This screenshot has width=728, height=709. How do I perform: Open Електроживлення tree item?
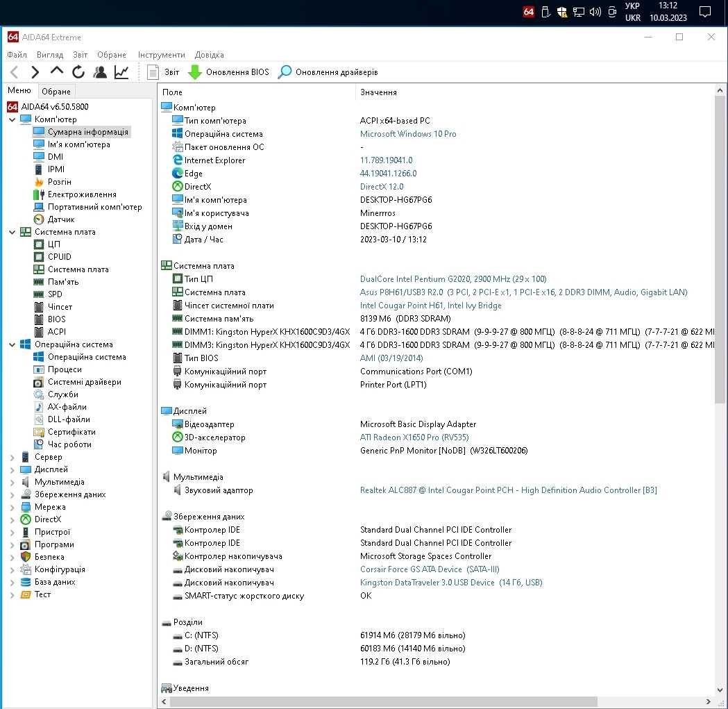82,194
